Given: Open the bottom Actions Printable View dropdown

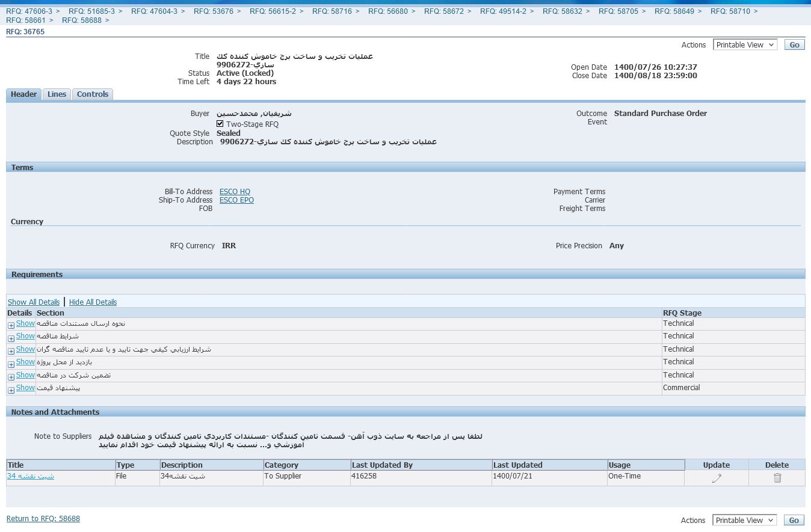Looking at the screenshot, I should 745,520.
